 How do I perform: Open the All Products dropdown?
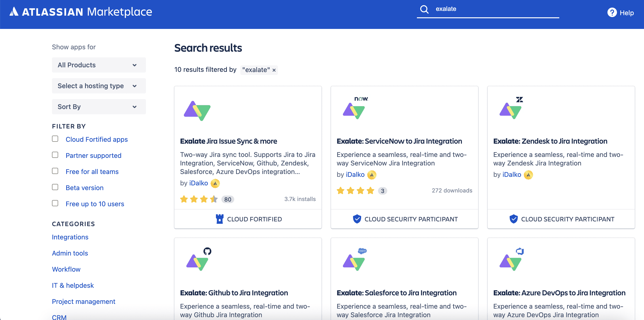[98, 65]
